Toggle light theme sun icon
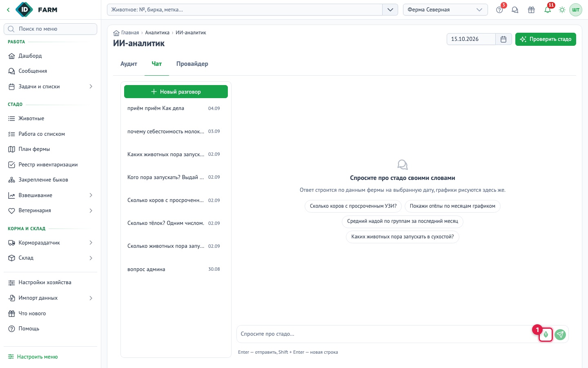 tap(562, 10)
